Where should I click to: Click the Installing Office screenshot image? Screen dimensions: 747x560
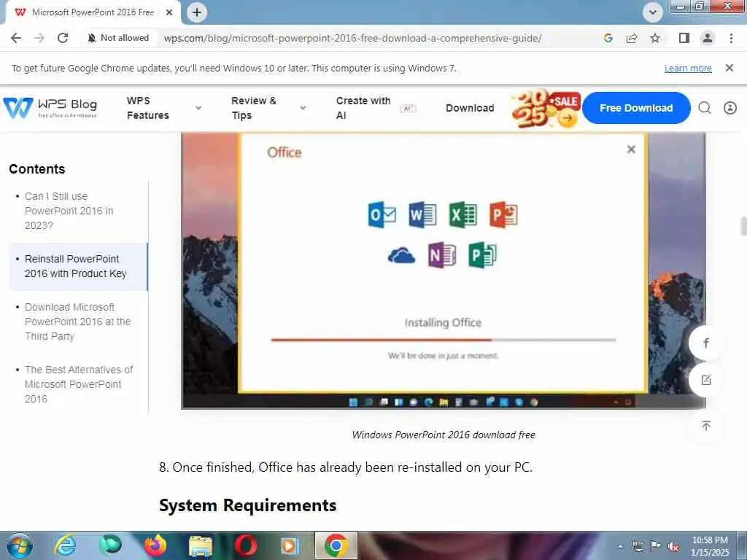(443, 271)
